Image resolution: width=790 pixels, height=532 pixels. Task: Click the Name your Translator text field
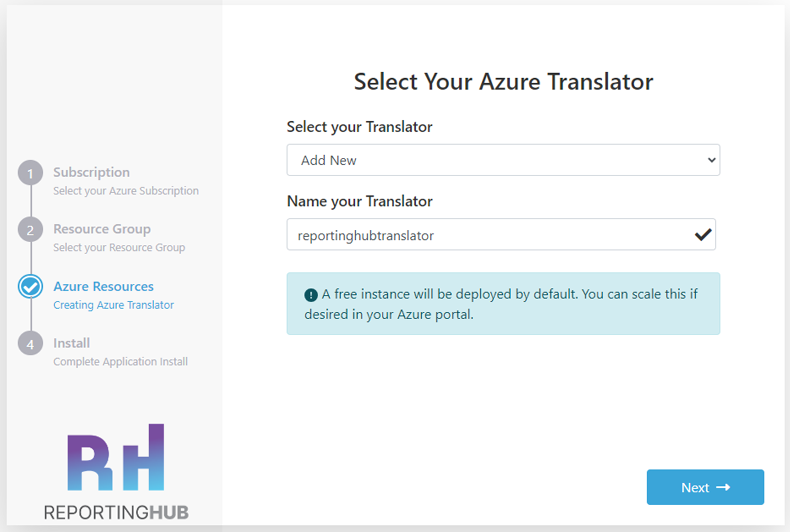[501, 234]
